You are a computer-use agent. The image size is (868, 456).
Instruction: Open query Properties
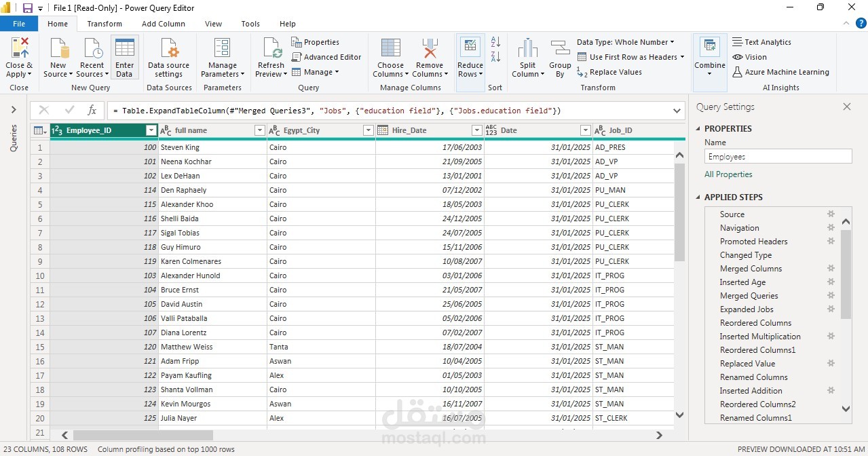tap(315, 42)
